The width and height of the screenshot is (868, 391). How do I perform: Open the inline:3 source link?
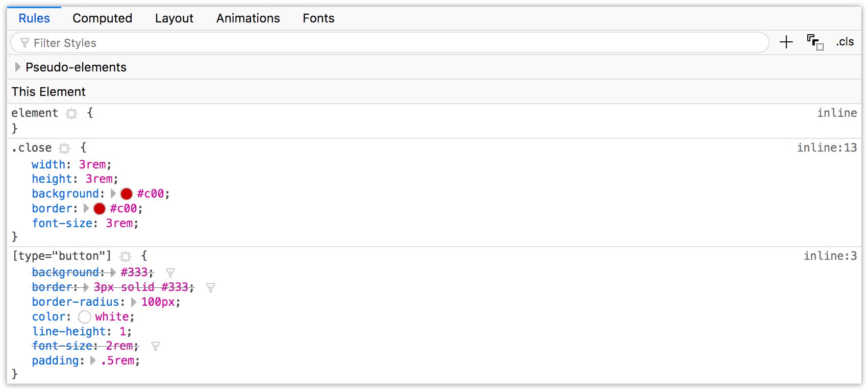coord(830,256)
